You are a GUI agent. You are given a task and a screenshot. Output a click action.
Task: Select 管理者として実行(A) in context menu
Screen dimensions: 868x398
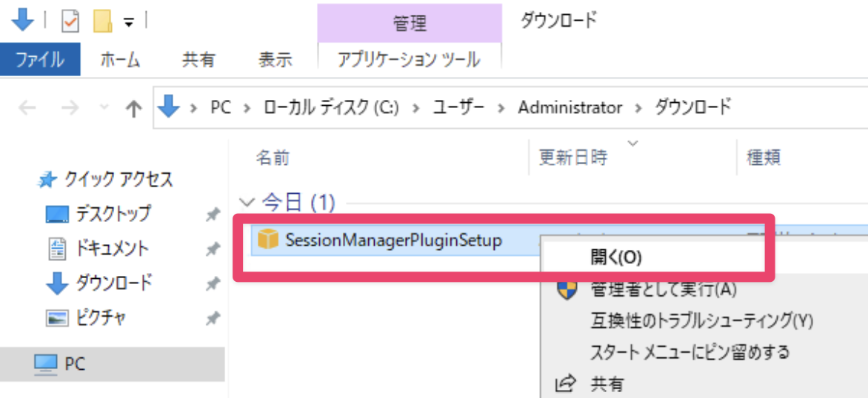(663, 289)
